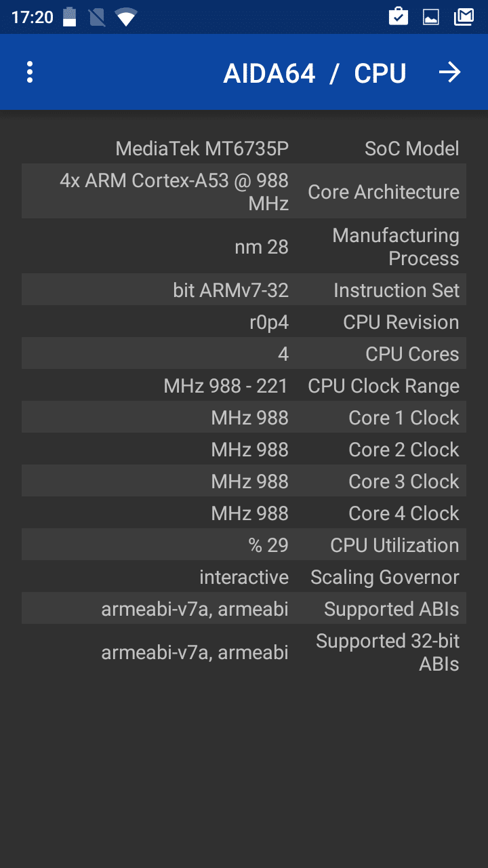This screenshot has height=868, width=488.
Task: Tap the CPU Utilization row
Action: [244, 545]
